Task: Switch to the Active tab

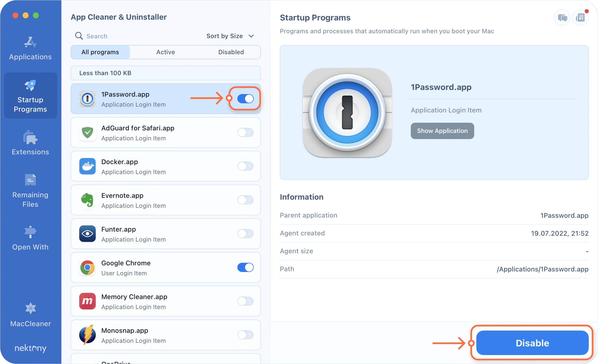Action: coord(165,52)
